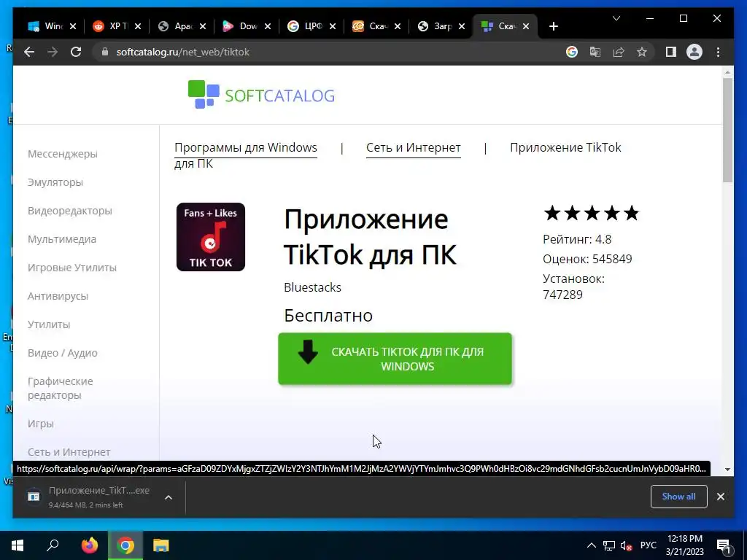Screen dimensions: 747x560
Task: Open File Explorer from taskbar
Action: pyautogui.click(x=161, y=545)
